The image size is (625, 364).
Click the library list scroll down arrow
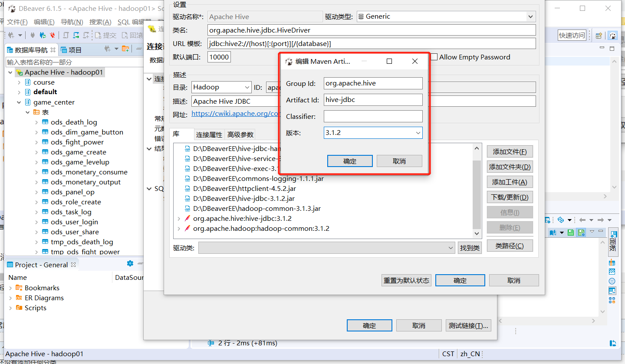click(x=477, y=233)
